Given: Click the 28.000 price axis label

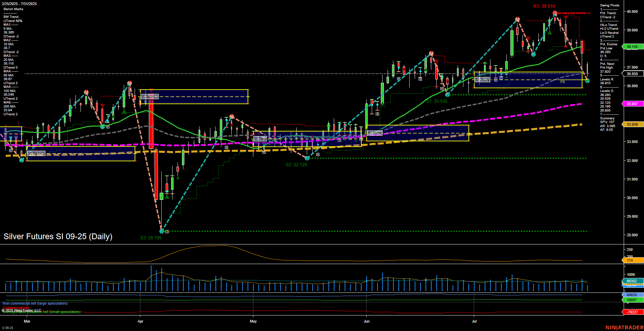Looking at the screenshot, I should (x=632, y=235).
